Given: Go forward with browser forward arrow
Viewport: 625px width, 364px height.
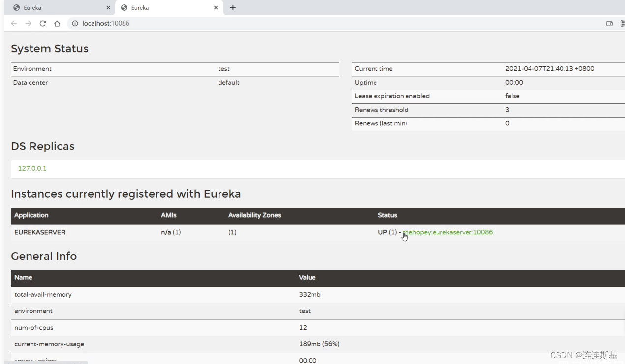Looking at the screenshot, I should point(28,23).
